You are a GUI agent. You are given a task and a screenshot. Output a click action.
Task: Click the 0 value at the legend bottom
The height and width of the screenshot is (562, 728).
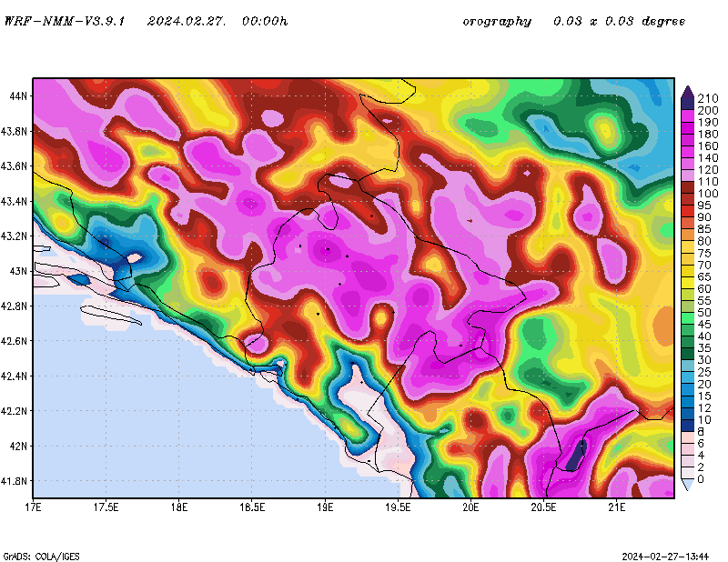[x=701, y=479]
